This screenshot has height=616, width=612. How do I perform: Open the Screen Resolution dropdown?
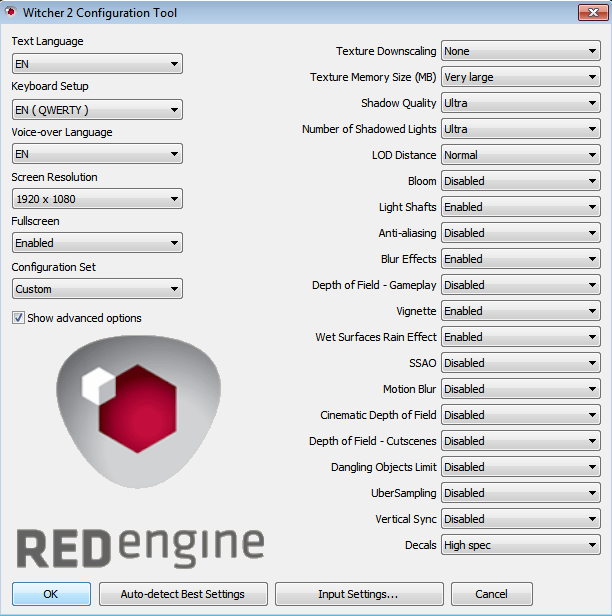coord(97,199)
